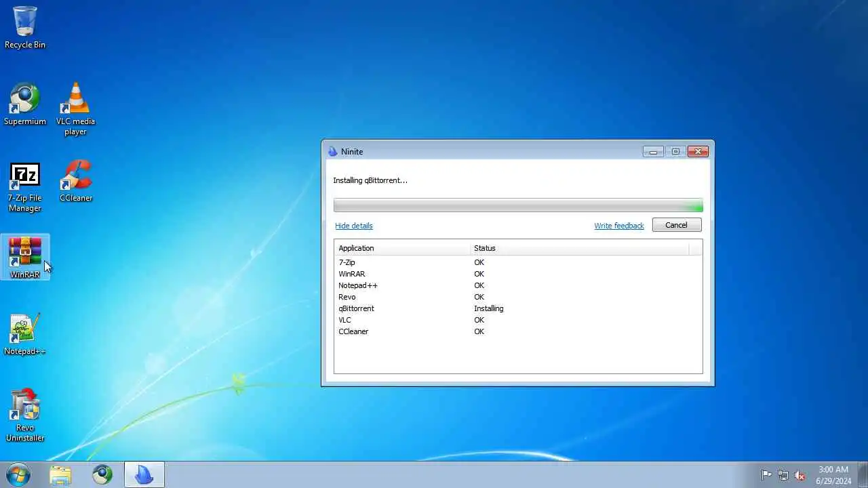Select the VLC media player desktop icon
The width and height of the screenshot is (868, 488).
pyautogui.click(x=75, y=108)
